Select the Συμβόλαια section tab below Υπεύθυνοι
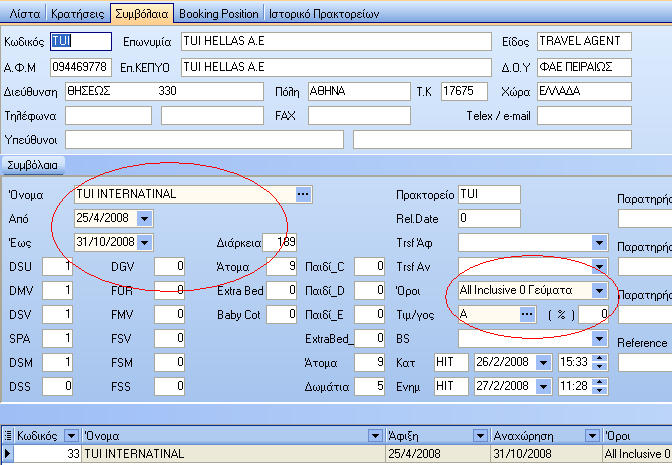This screenshot has width=672, height=465. 33,165
